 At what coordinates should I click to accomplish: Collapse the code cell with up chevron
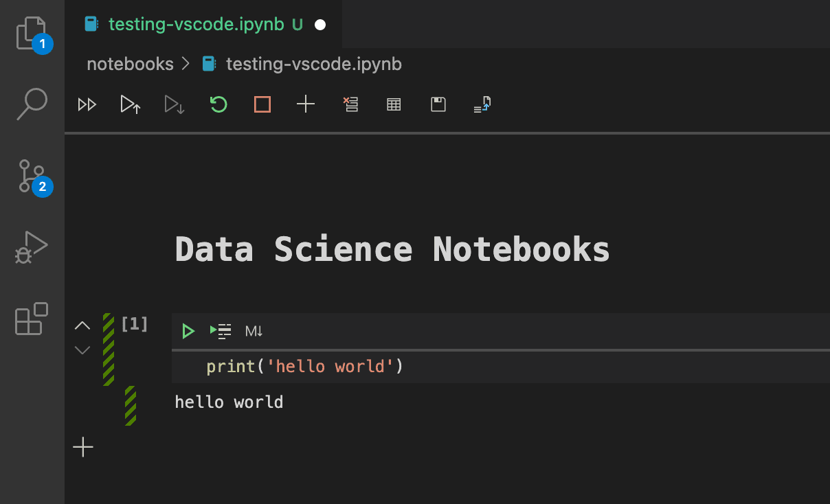tap(82, 325)
